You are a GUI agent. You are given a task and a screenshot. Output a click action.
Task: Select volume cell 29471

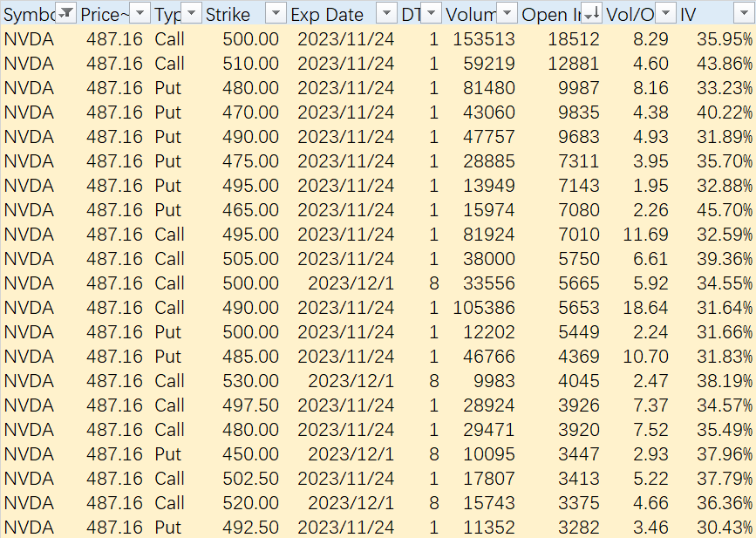[489, 430]
